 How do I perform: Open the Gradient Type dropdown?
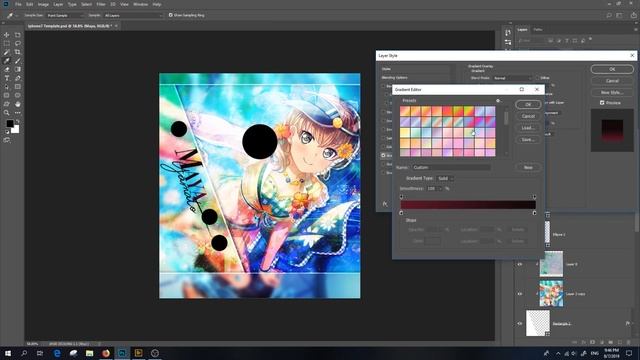pyautogui.click(x=445, y=178)
